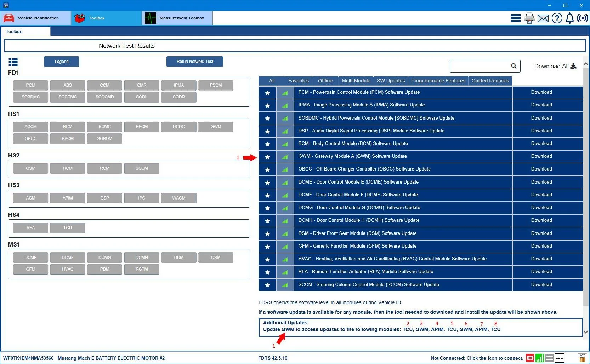Viewport: 590px width, 364px height.
Task: Click the notifications bell icon
Action: pos(570,18)
